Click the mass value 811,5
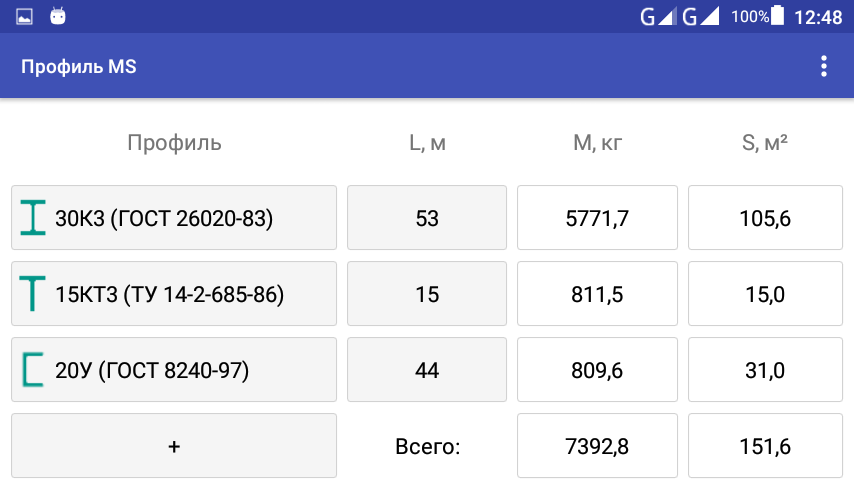854x480 pixels. [x=597, y=294]
